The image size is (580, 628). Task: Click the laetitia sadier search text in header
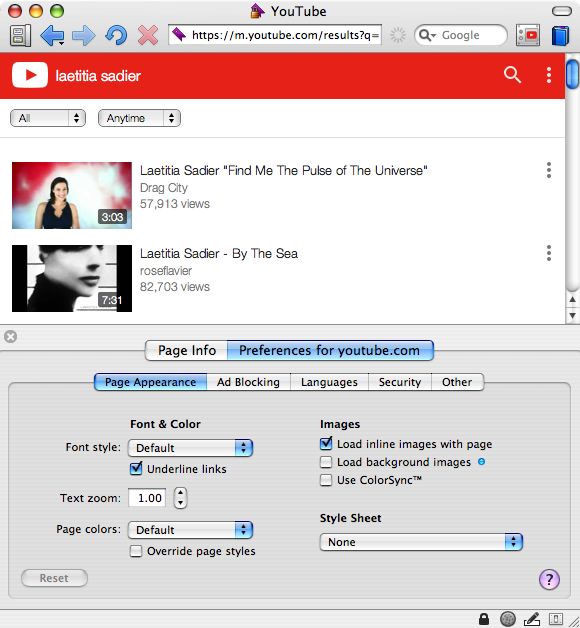pyautogui.click(x=98, y=76)
